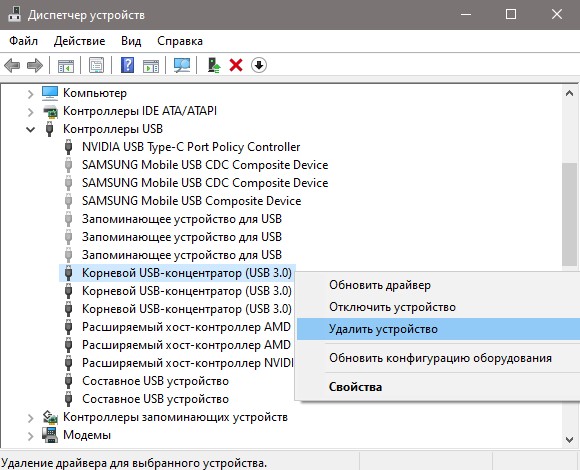The height and width of the screenshot is (470, 580).
Task: Click the Back arrow toolbar icon
Action: point(12,65)
